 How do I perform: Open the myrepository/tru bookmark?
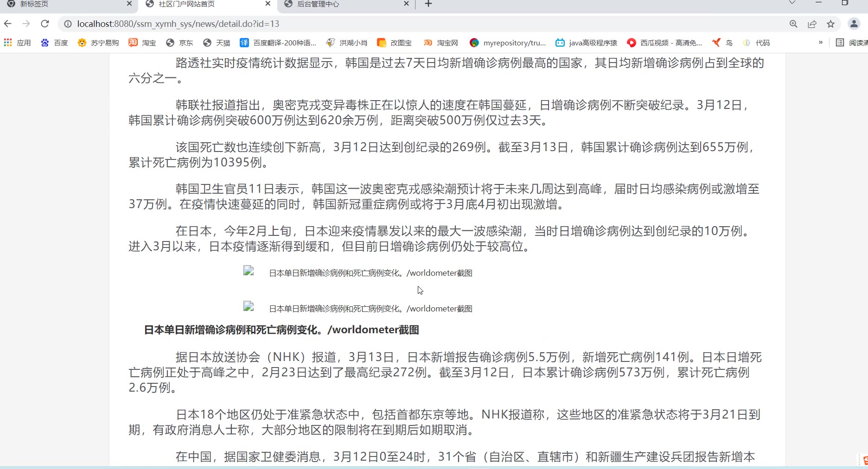coord(508,43)
